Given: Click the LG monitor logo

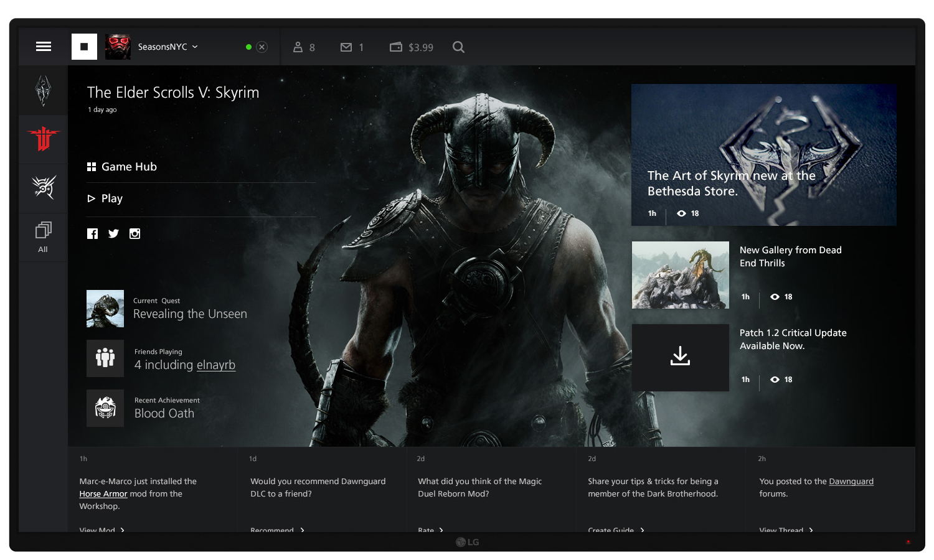Looking at the screenshot, I should [x=467, y=542].
